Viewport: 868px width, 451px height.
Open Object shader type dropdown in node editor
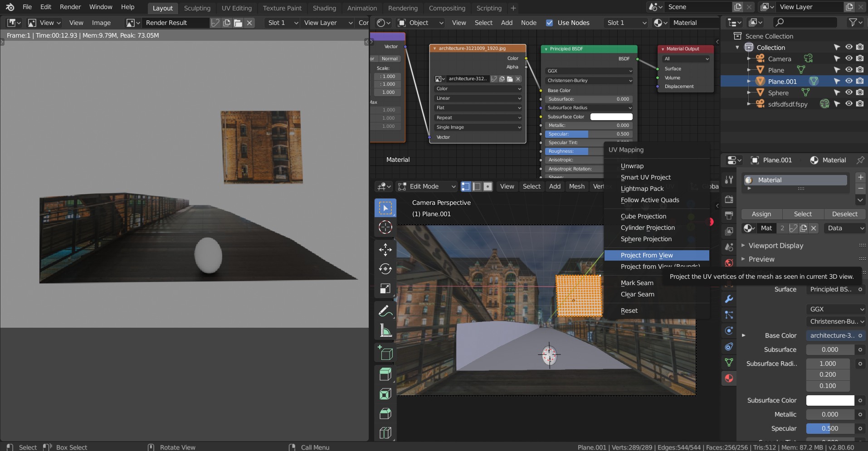click(x=420, y=23)
